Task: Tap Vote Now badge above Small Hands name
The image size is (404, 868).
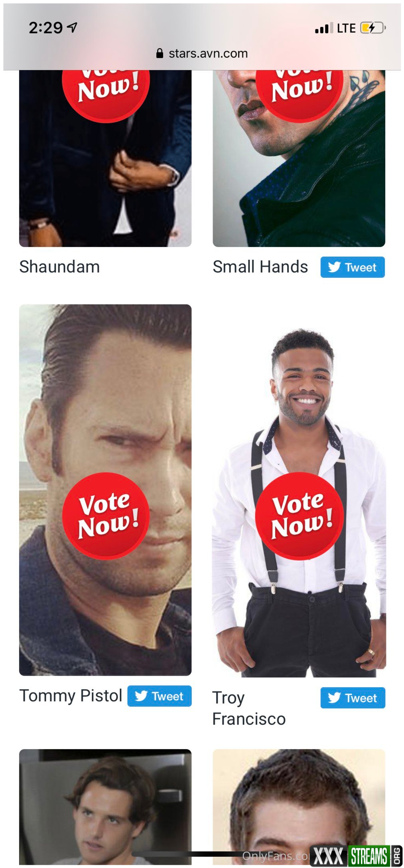Action: tap(300, 96)
